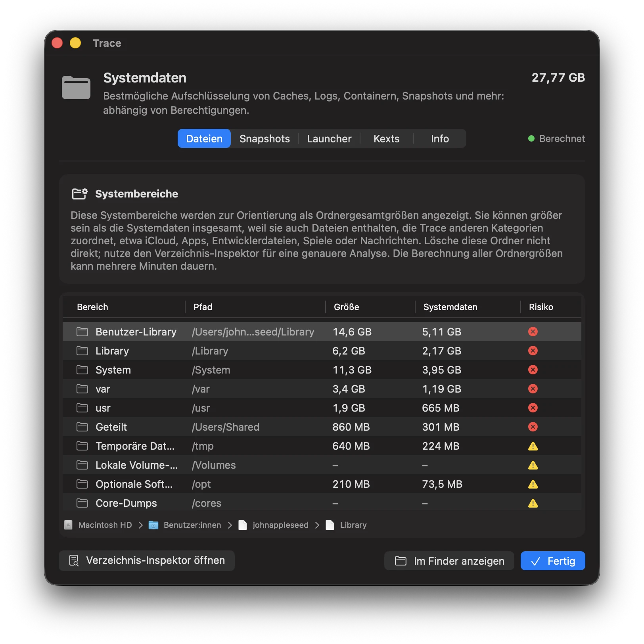
Task: Sort by the Risiko column header
Action: (541, 307)
